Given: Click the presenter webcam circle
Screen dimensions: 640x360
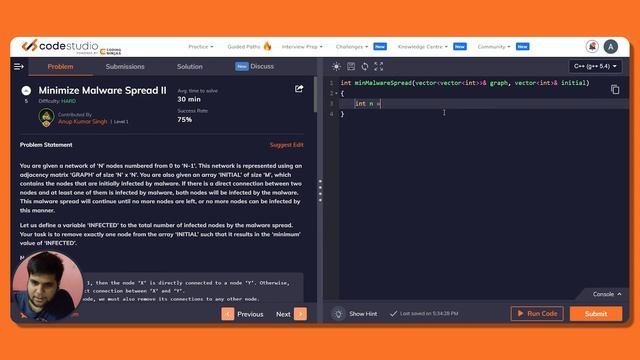Looking at the screenshot, I should click(48, 286).
